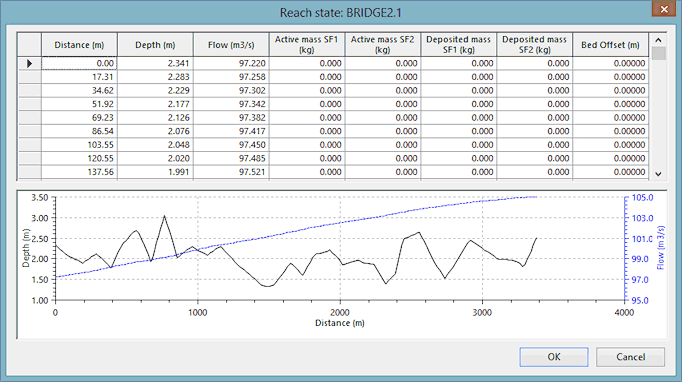Select the Distance (m) column header
The width and height of the screenshot is (682, 382).
79,45
